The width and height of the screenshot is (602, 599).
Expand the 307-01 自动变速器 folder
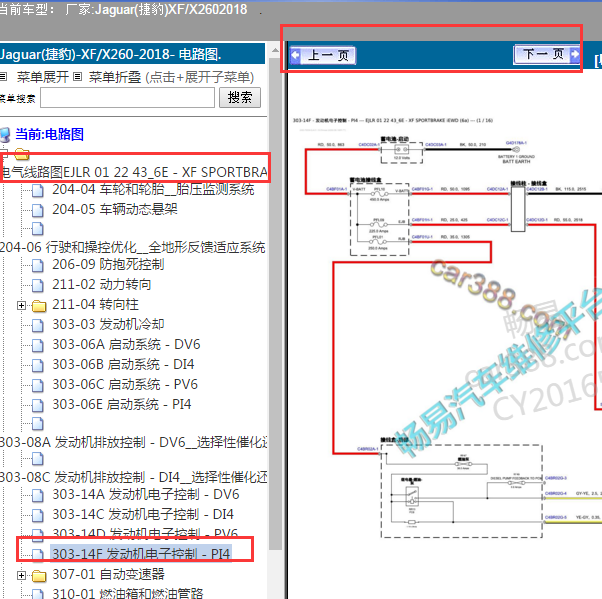[x=22, y=576]
